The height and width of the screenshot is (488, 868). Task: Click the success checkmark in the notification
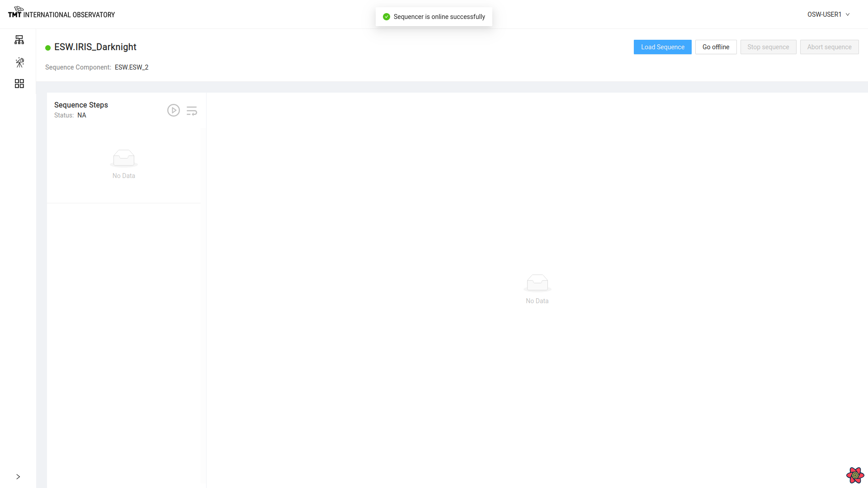[387, 17]
